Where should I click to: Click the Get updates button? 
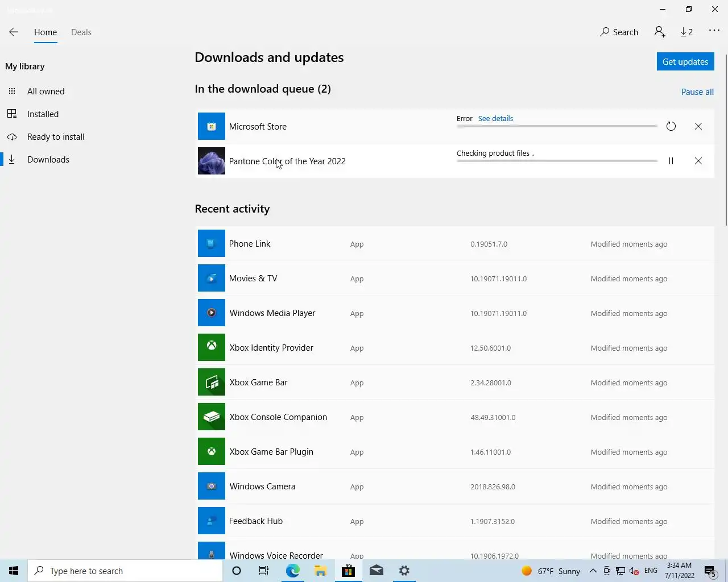tap(685, 62)
